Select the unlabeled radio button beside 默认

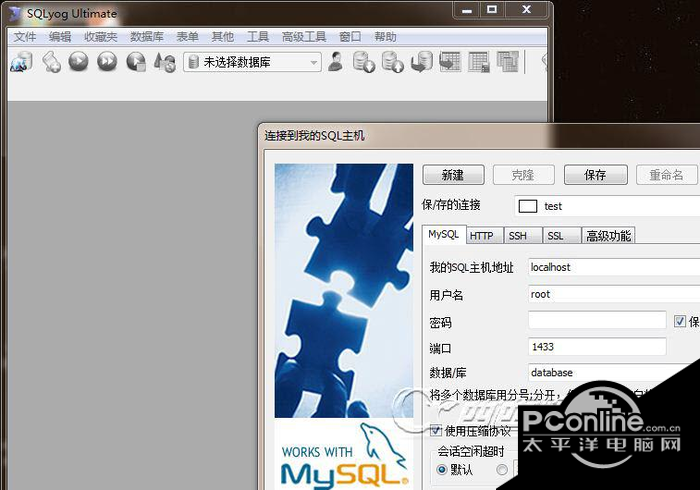(502, 469)
